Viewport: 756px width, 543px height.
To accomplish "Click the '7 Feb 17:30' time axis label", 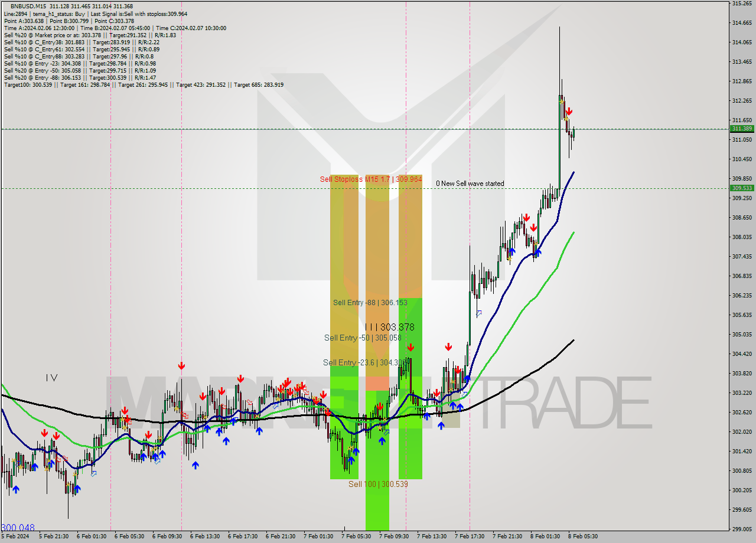I will [470, 537].
